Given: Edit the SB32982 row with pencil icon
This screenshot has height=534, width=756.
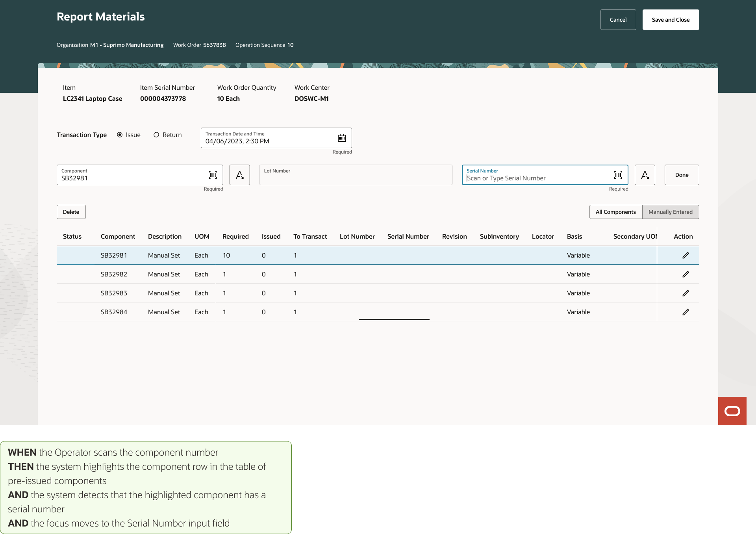Looking at the screenshot, I should 686,274.
